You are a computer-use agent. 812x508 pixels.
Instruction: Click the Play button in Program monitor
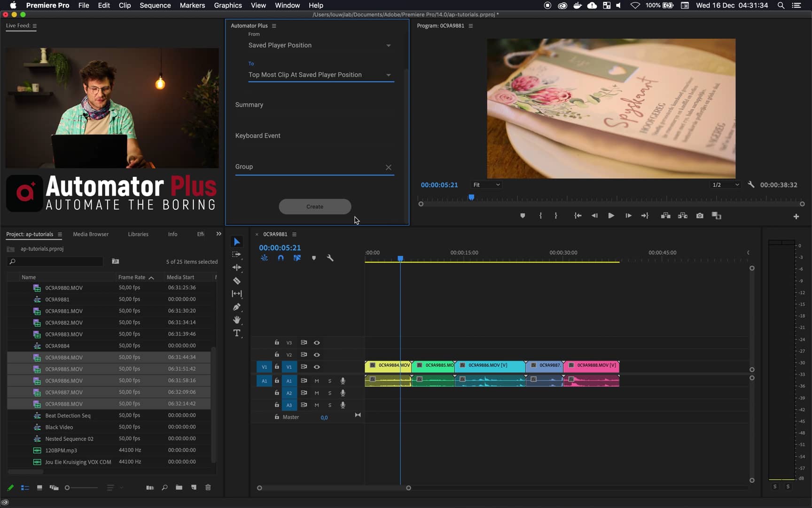pos(611,215)
